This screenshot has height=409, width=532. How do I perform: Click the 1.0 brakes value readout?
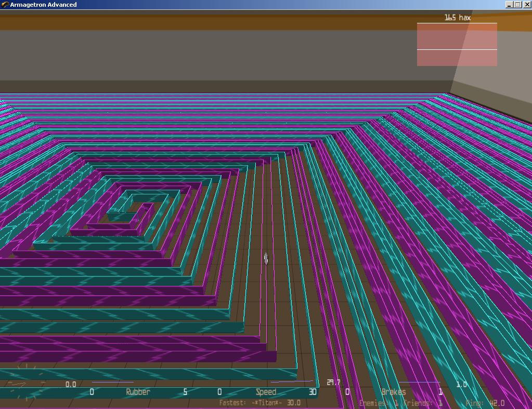[461, 385]
